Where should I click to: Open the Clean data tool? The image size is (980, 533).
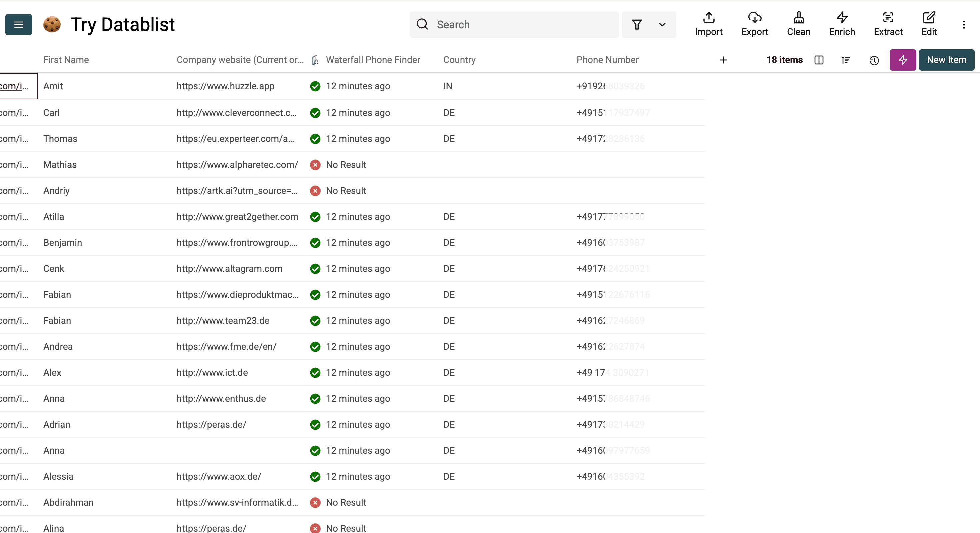click(x=798, y=24)
